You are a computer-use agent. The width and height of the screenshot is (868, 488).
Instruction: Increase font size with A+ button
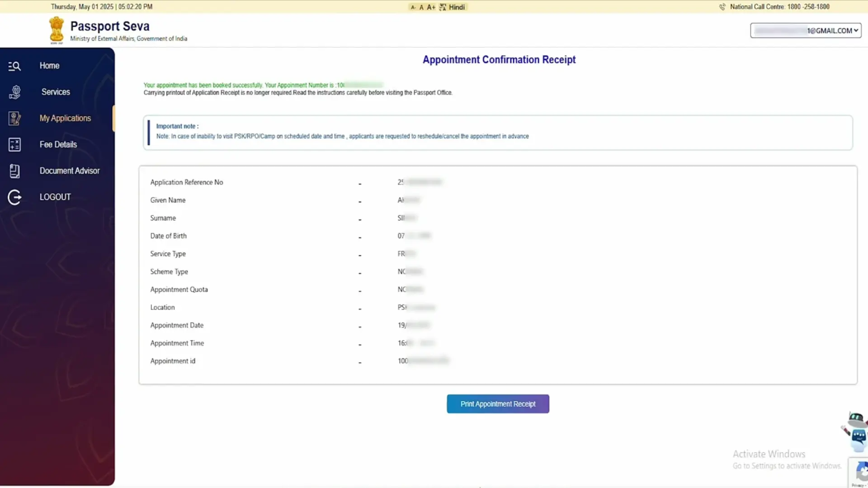pos(431,7)
